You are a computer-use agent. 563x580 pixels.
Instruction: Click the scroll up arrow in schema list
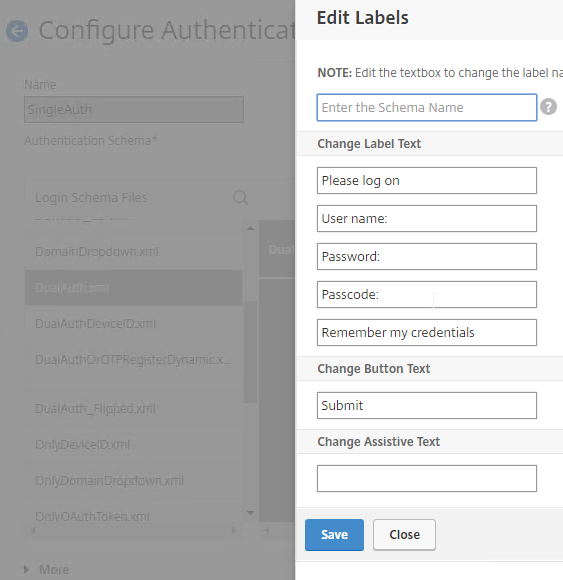(x=250, y=228)
